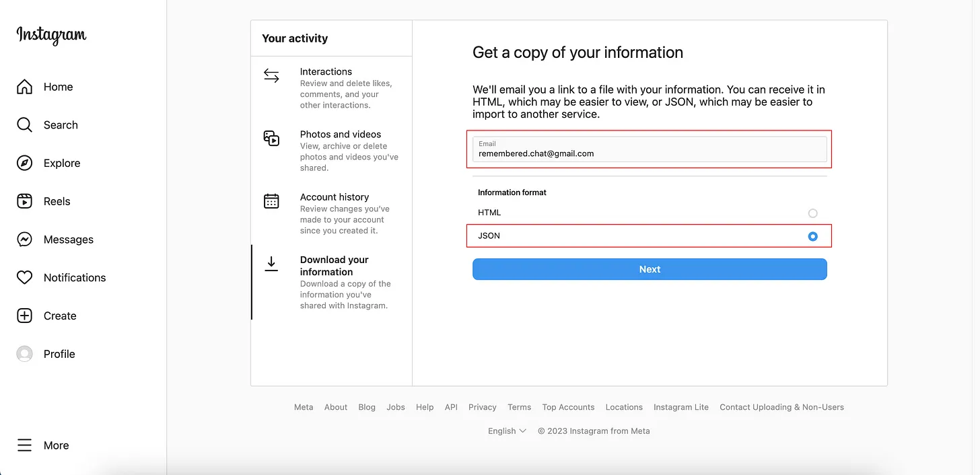Expand the English language dropdown
This screenshot has width=980, height=475.
click(507, 431)
